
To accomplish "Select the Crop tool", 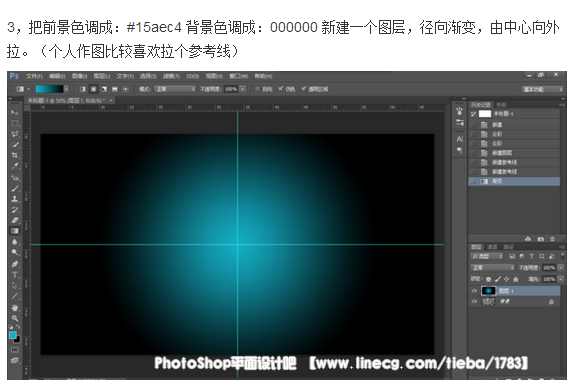I will click(15, 155).
